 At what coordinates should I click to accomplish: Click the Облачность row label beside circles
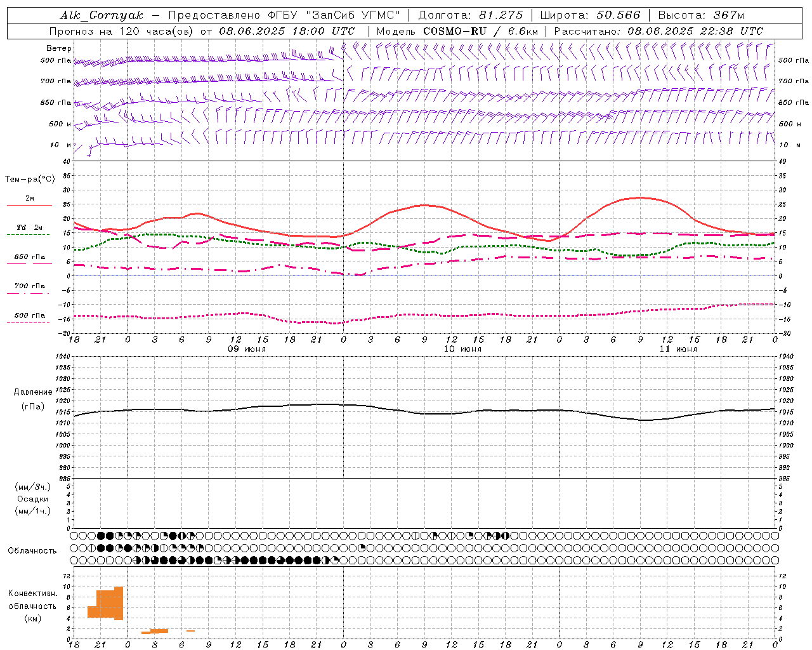[x=32, y=551]
